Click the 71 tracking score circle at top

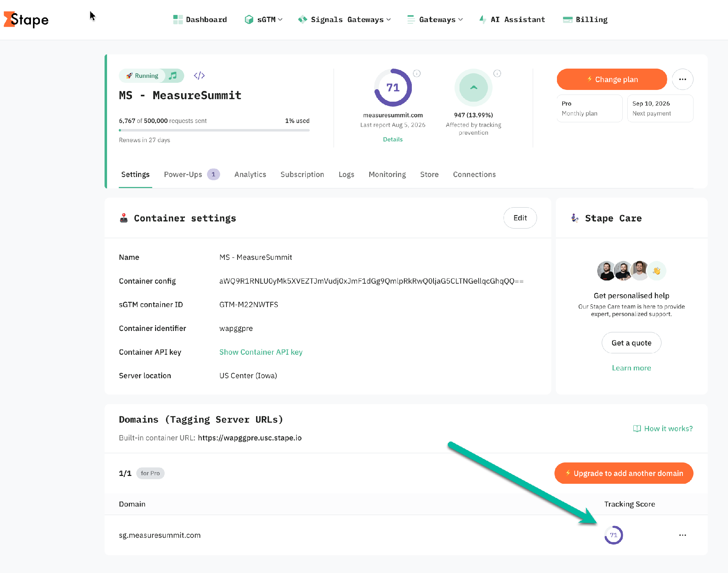[x=393, y=87]
